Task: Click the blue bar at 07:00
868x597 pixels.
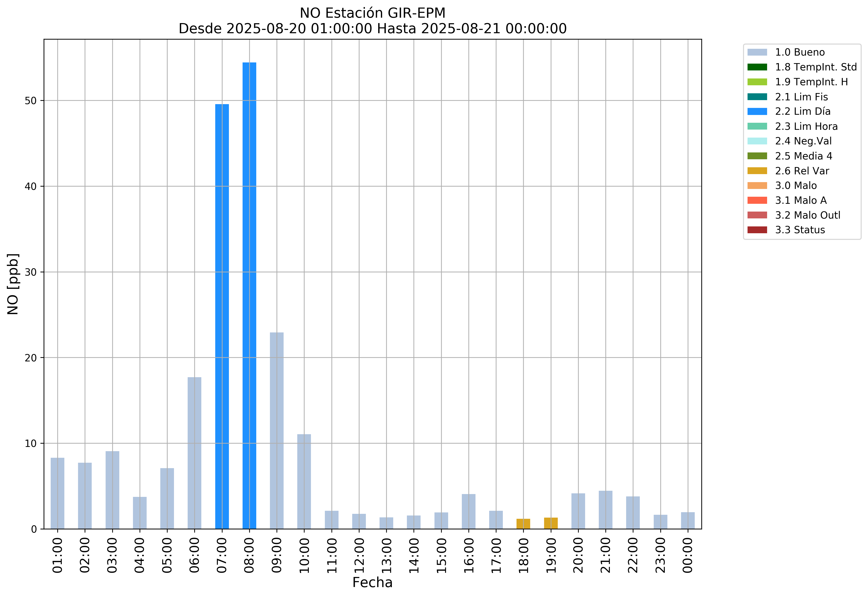Action: (222, 316)
